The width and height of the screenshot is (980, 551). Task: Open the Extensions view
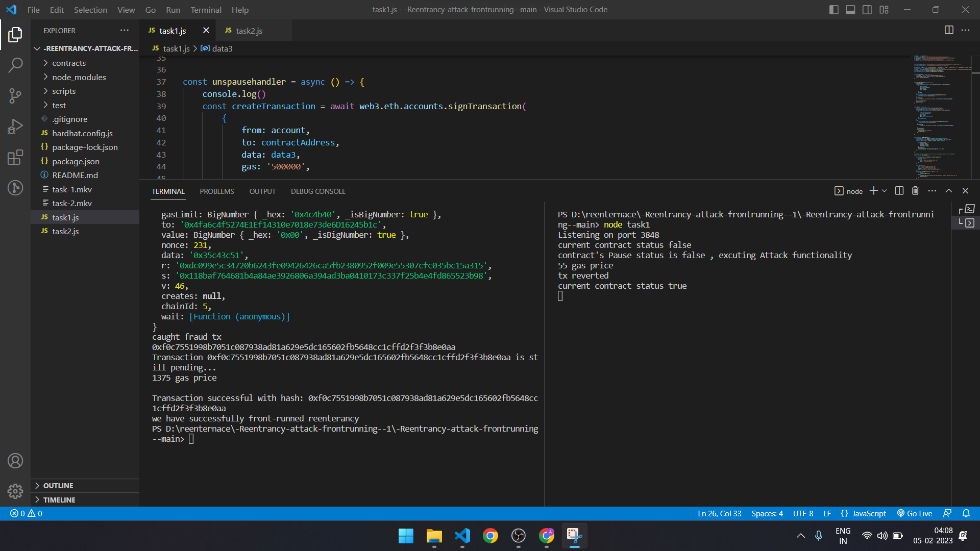(x=15, y=157)
